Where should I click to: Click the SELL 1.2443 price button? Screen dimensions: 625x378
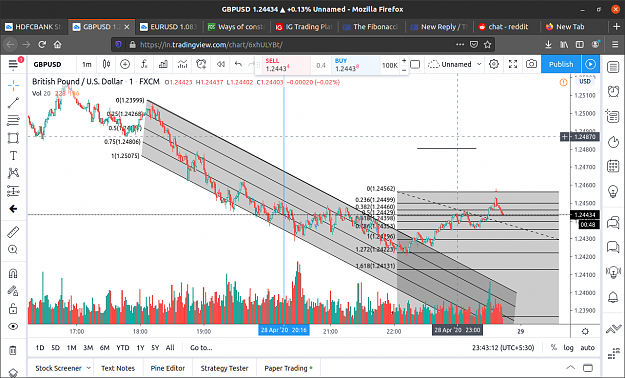pos(287,65)
